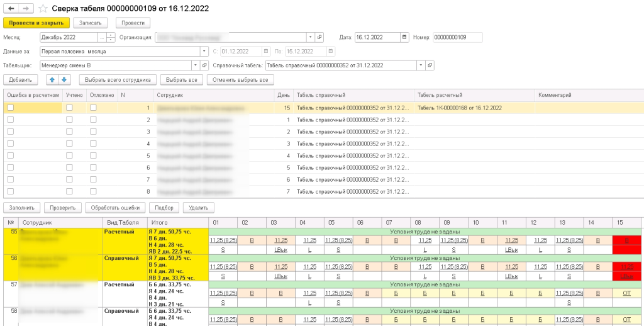This screenshot has height=326, width=644.
Task: Open month selection ellipsis button
Action: coord(103,37)
